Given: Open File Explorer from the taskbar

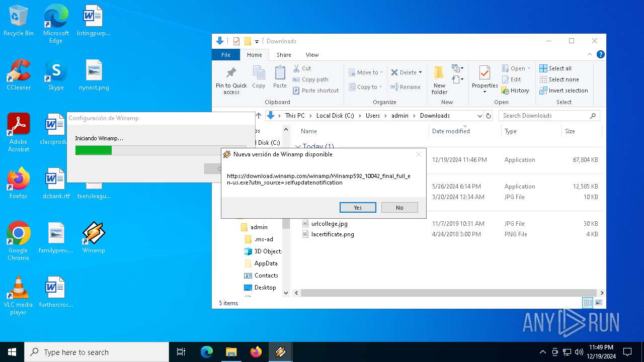Looking at the screenshot, I should click(231, 352).
